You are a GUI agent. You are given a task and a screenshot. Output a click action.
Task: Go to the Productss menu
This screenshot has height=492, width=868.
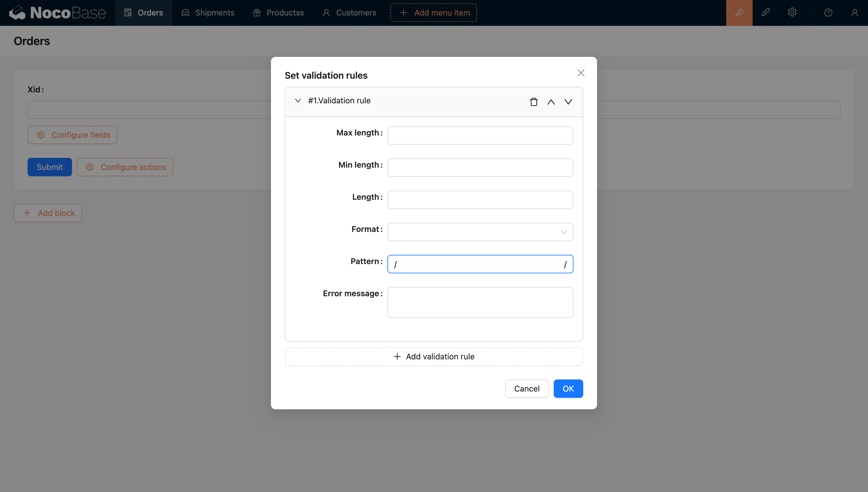point(278,13)
